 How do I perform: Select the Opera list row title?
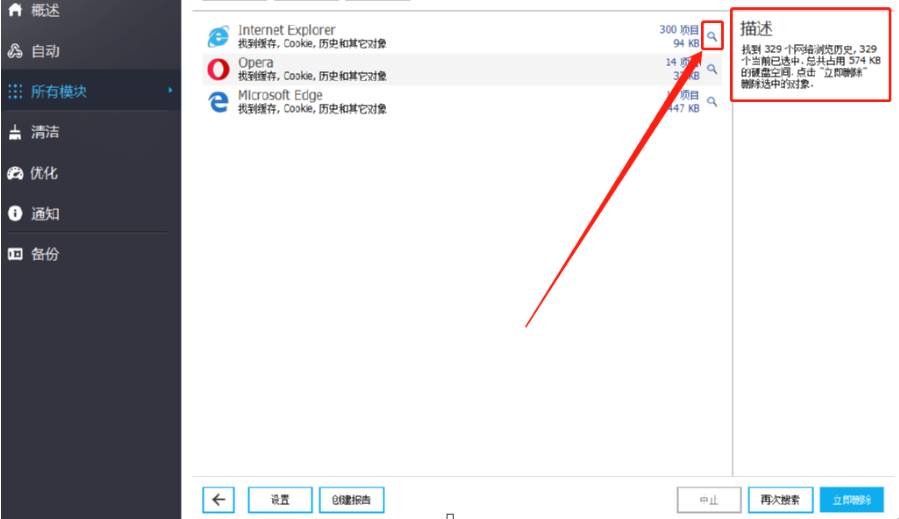[x=256, y=63]
